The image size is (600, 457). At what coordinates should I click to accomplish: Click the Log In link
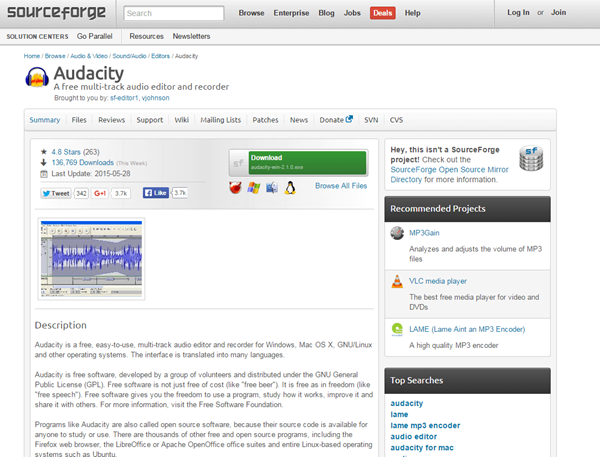click(518, 12)
